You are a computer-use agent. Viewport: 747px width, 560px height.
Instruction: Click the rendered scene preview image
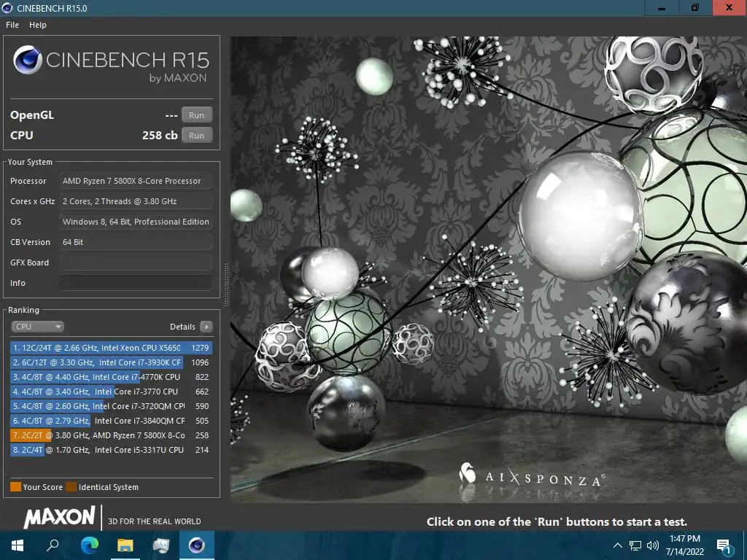pos(489,270)
